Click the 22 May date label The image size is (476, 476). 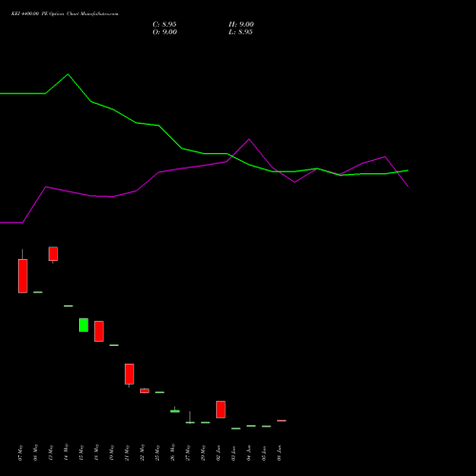[x=143, y=453]
